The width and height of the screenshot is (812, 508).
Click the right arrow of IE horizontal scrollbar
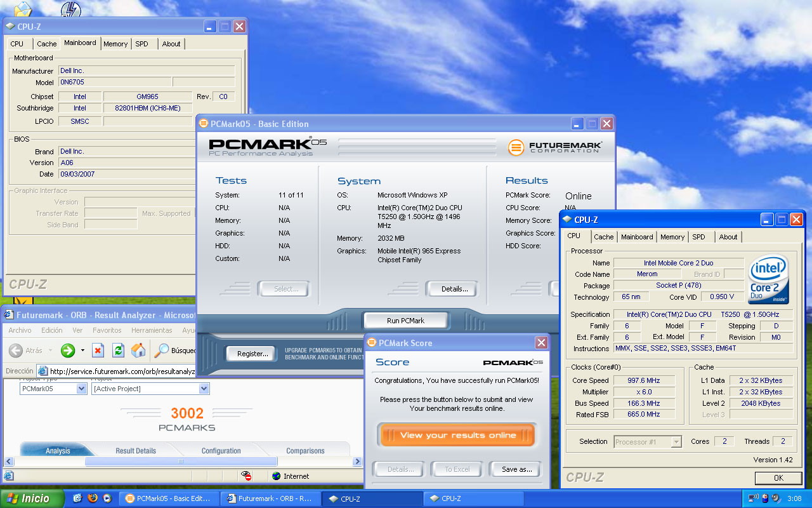(x=357, y=462)
